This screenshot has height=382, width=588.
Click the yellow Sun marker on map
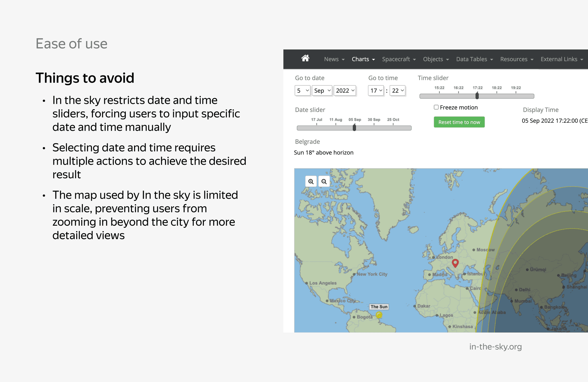[379, 315]
